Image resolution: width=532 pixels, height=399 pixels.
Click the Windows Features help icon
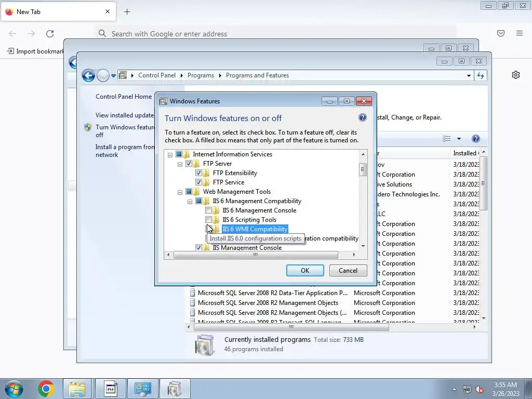tap(362, 117)
